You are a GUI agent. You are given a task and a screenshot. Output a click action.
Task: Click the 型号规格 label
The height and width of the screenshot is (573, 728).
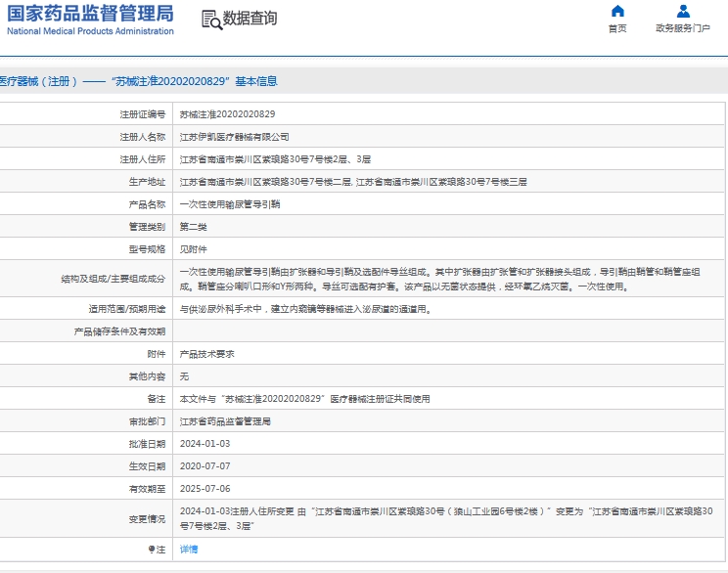147,249
